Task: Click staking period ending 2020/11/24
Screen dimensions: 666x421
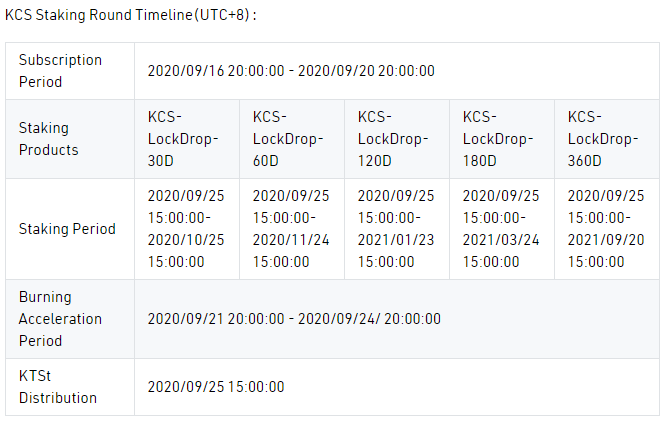Action: 291,229
